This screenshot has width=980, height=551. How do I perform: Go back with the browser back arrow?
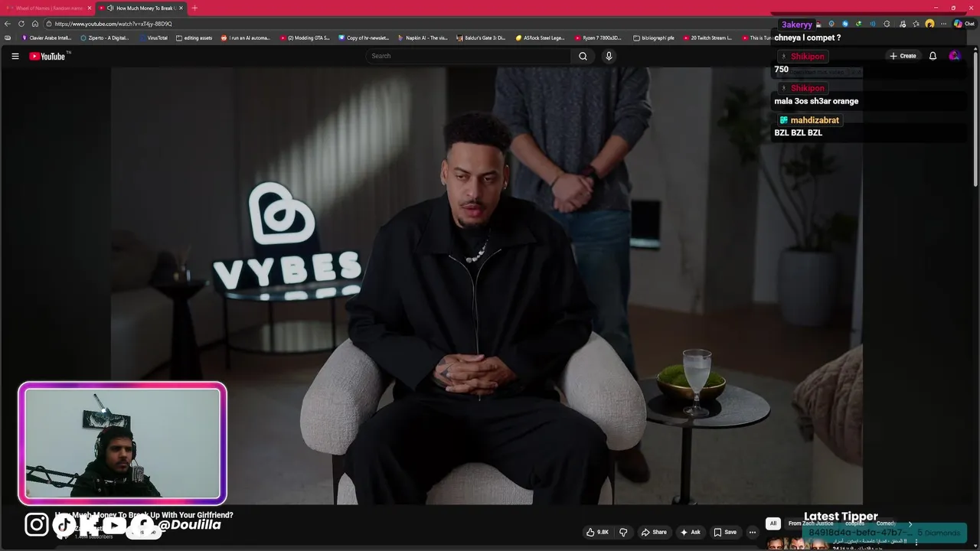click(8, 24)
